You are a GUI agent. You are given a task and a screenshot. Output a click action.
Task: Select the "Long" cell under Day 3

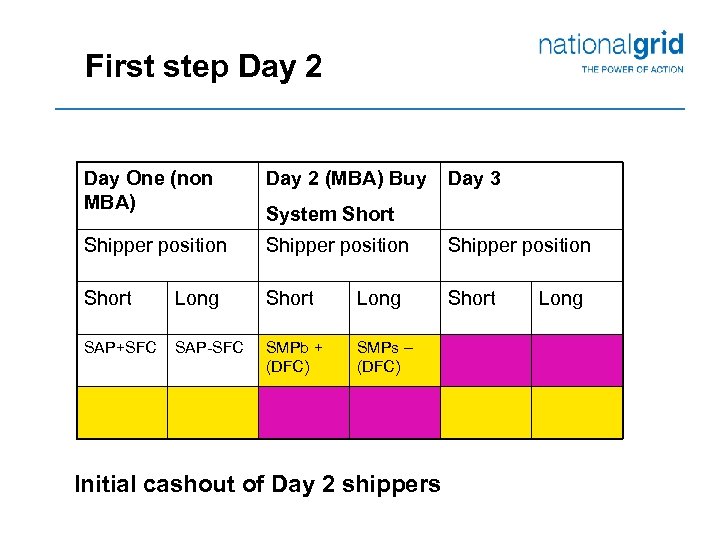(560, 298)
